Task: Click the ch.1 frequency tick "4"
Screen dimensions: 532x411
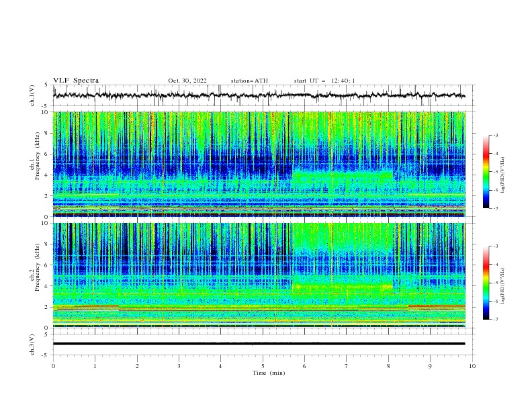Action: [x=48, y=175]
